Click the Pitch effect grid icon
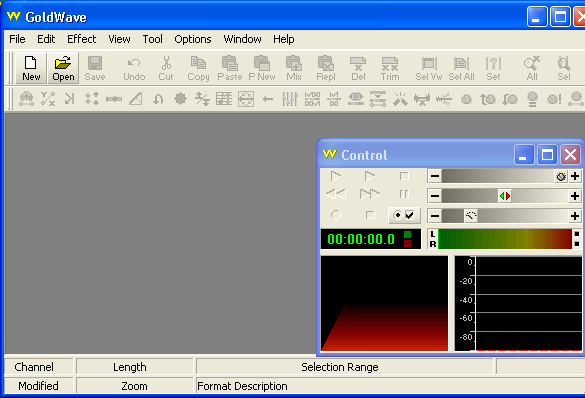This screenshot has width=585, height=398. (224, 99)
